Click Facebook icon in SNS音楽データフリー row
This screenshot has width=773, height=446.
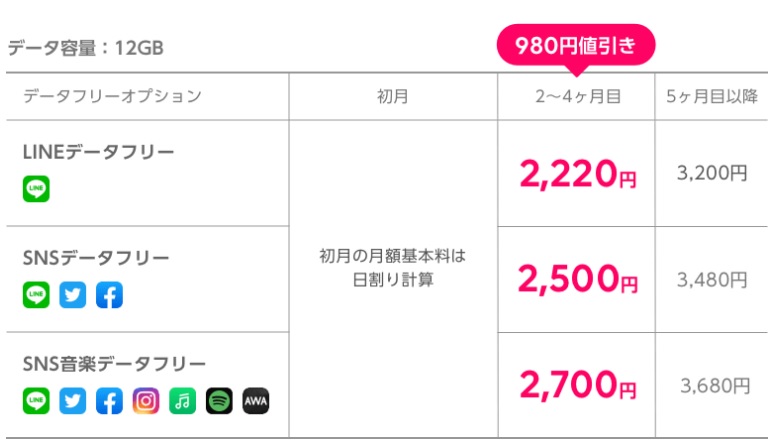(109, 401)
